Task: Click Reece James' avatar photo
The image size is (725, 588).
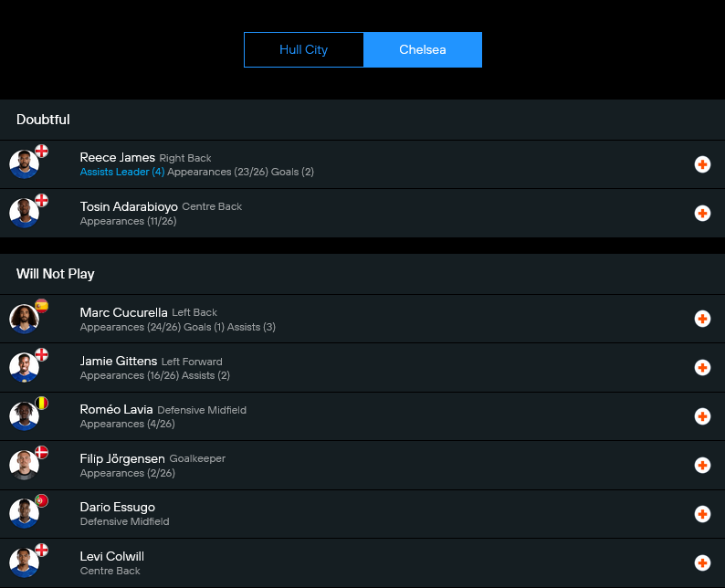Action: pyautogui.click(x=24, y=165)
